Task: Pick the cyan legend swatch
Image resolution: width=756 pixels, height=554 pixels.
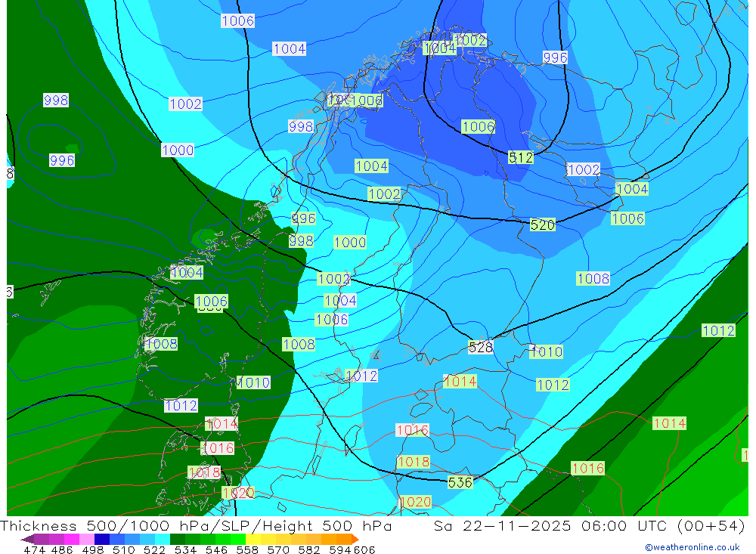Action: tap(163, 539)
